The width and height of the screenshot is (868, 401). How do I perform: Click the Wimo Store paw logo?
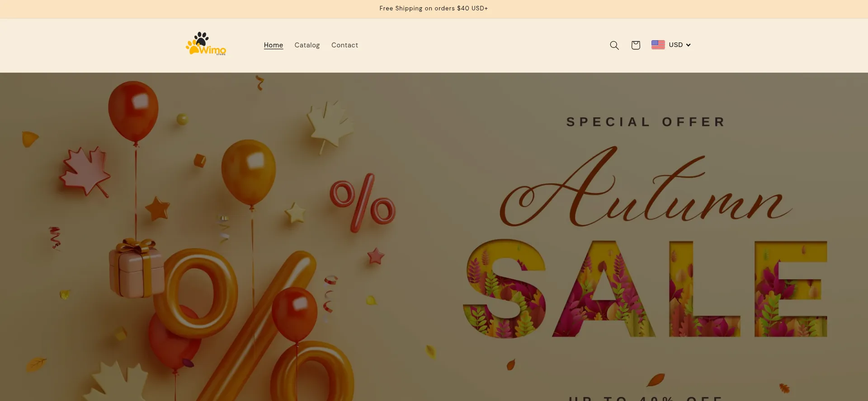206,44
